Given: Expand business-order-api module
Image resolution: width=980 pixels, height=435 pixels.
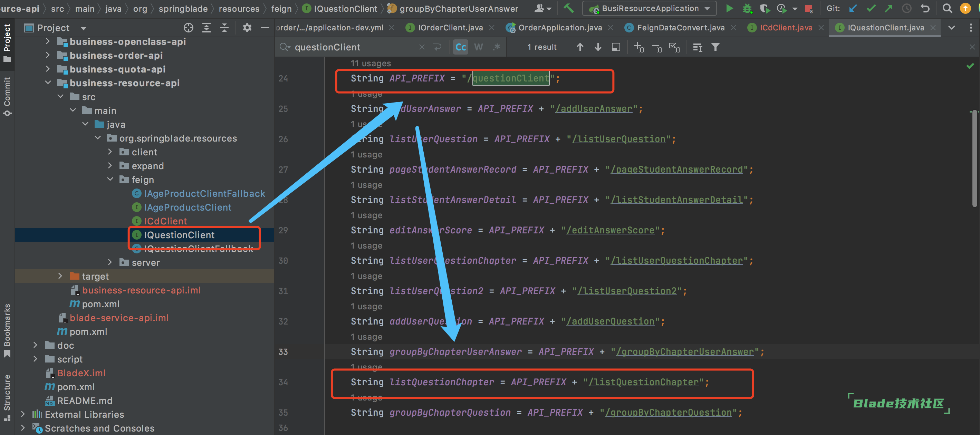Looking at the screenshot, I should 48,55.
